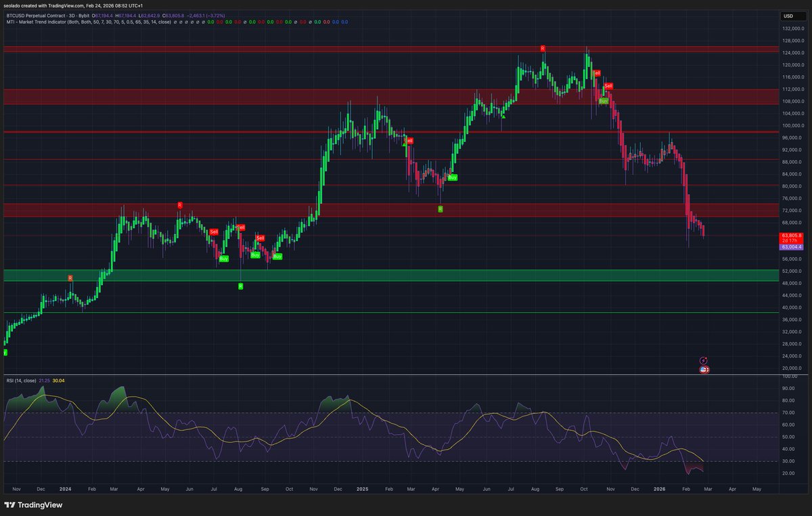Click the purple 63,004.4 price label
The height and width of the screenshot is (516, 812).
792,247
